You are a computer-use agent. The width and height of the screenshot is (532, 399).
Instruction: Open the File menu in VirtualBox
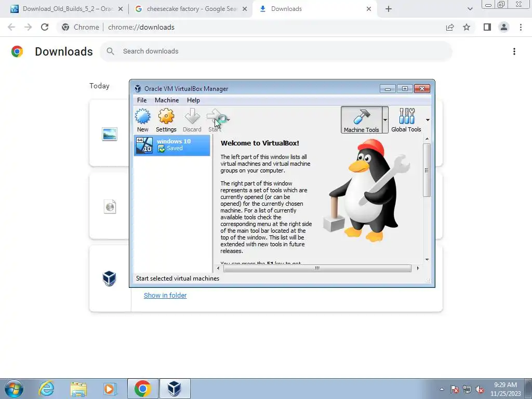click(142, 100)
